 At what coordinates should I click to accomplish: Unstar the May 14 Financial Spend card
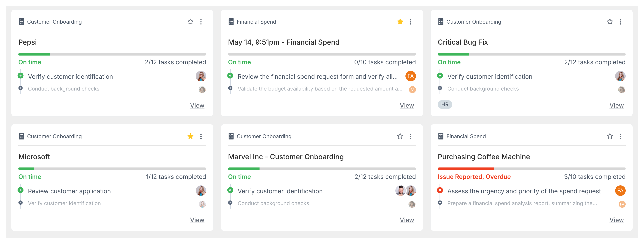pos(400,22)
